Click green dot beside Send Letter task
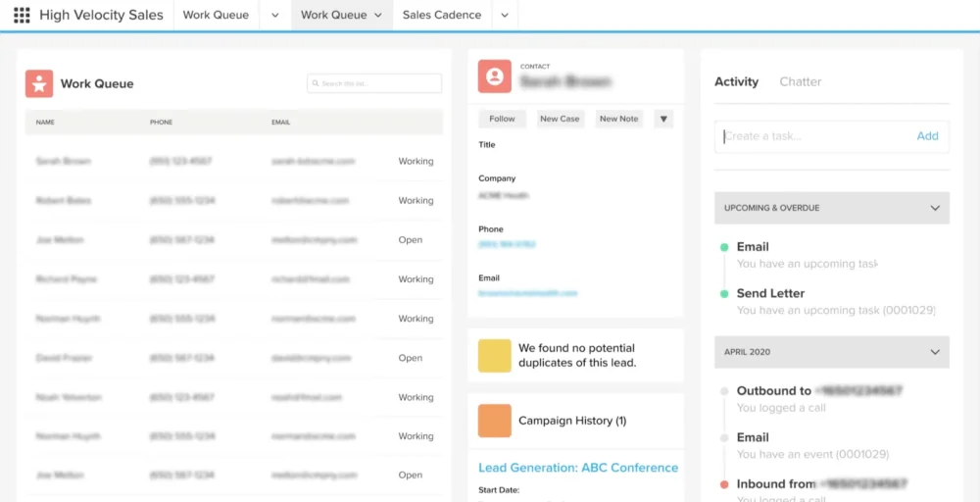Screen dimensions: 980x502 click(724, 294)
